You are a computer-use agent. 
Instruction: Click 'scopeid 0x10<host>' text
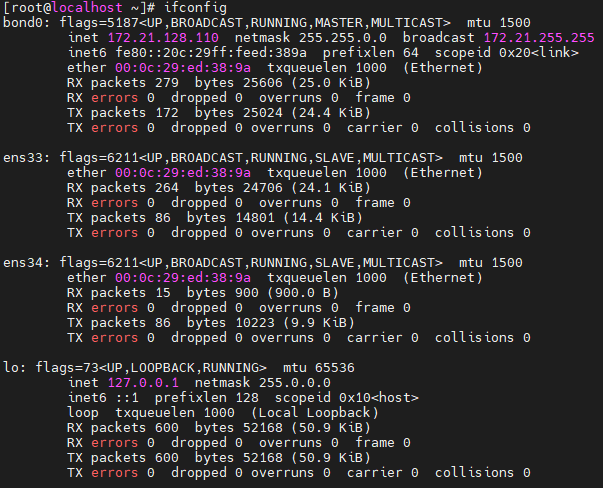[347, 398]
